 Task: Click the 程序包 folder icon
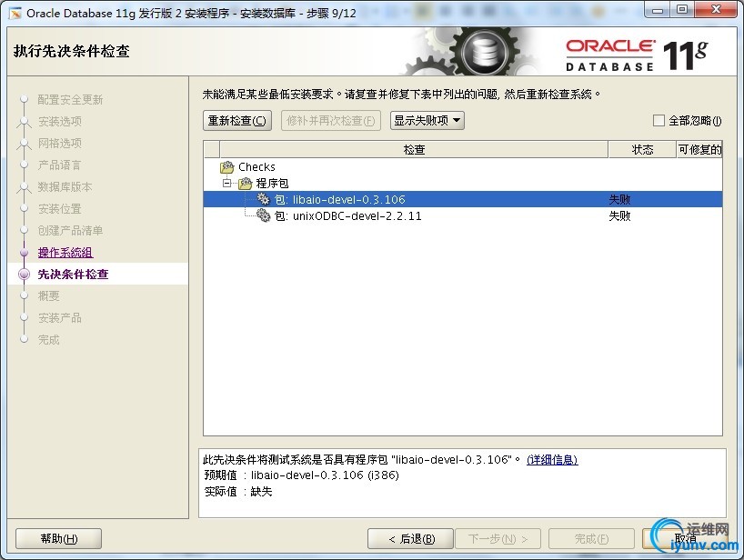tap(245, 183)
